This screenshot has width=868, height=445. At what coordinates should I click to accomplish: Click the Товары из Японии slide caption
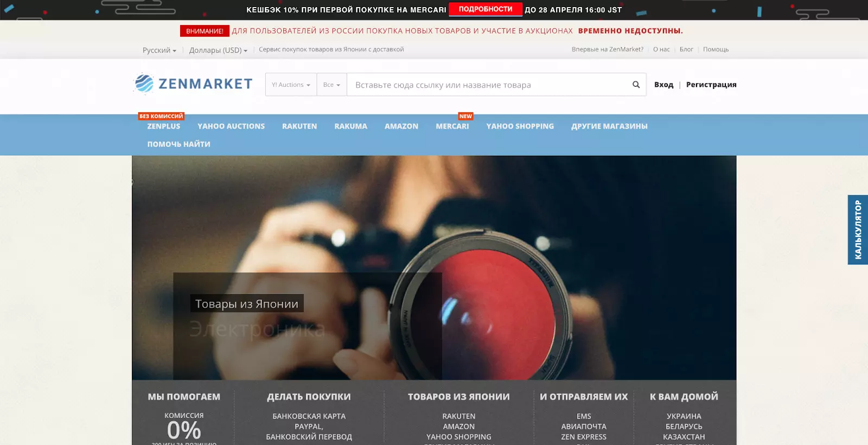coord(247,304)
